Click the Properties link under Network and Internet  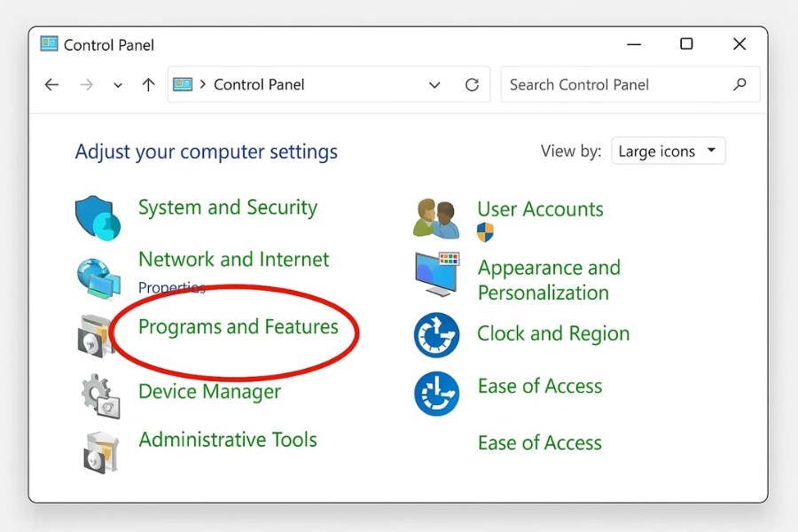pyautogui.click(x=171, y=287)
